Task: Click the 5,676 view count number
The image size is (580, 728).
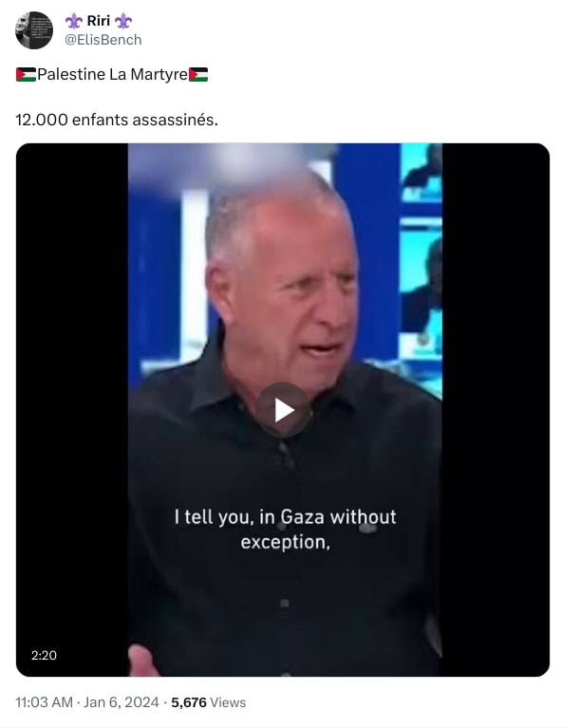Action: pos(189,702)
